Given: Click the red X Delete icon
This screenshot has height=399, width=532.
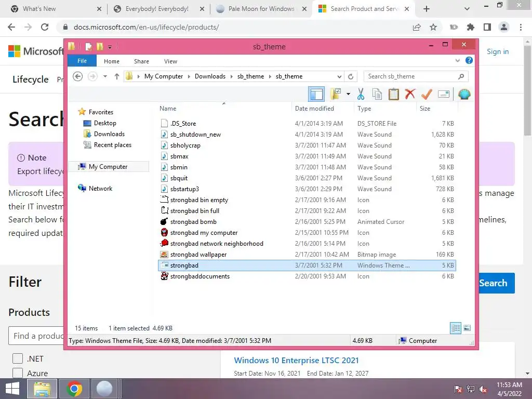Looking at the screenshot, I should tap(410, 94).
